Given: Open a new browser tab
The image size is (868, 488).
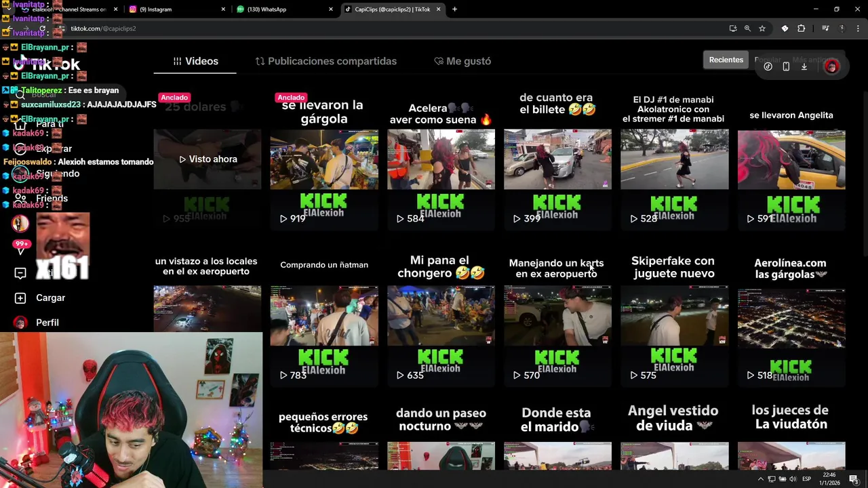Looking at the screenshot, I should [x=454, y=9].
